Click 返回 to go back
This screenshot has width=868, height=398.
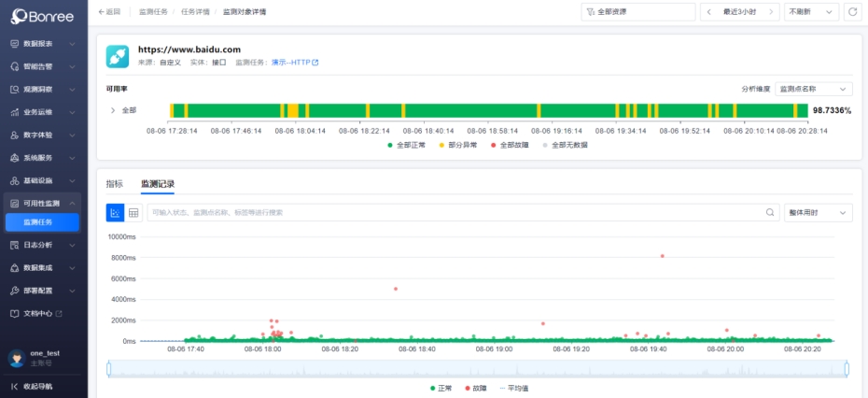(109, 11)
